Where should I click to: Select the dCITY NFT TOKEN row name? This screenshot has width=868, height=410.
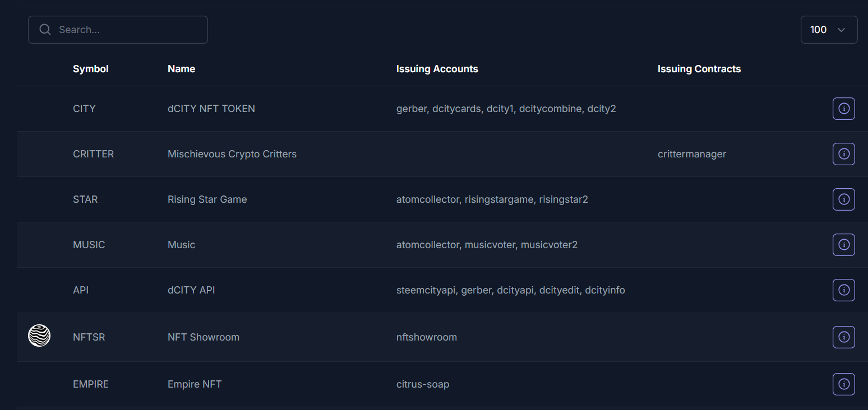(x=211, y=109)
